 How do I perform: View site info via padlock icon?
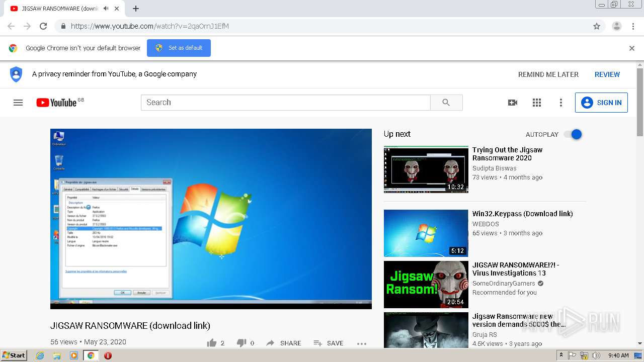[63, 26]
